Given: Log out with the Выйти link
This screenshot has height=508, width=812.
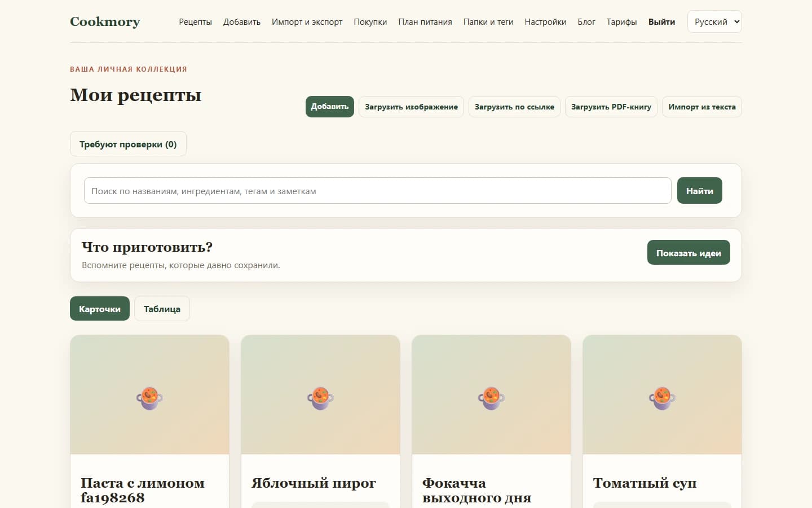Looking at the screenshot, I should 661,22.
